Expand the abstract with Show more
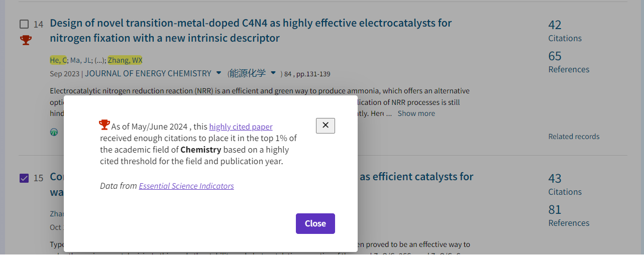The height and width of the screenshot is (256, 644). pos(416,113)
